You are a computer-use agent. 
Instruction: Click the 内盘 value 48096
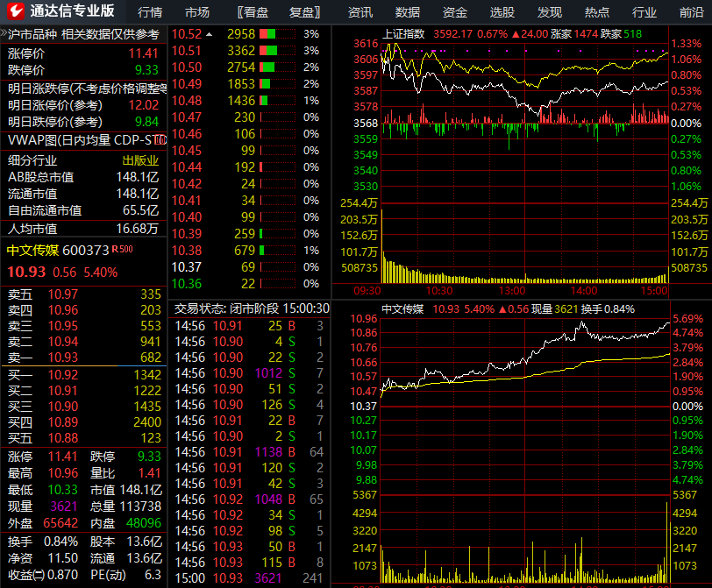pos(144,522)
